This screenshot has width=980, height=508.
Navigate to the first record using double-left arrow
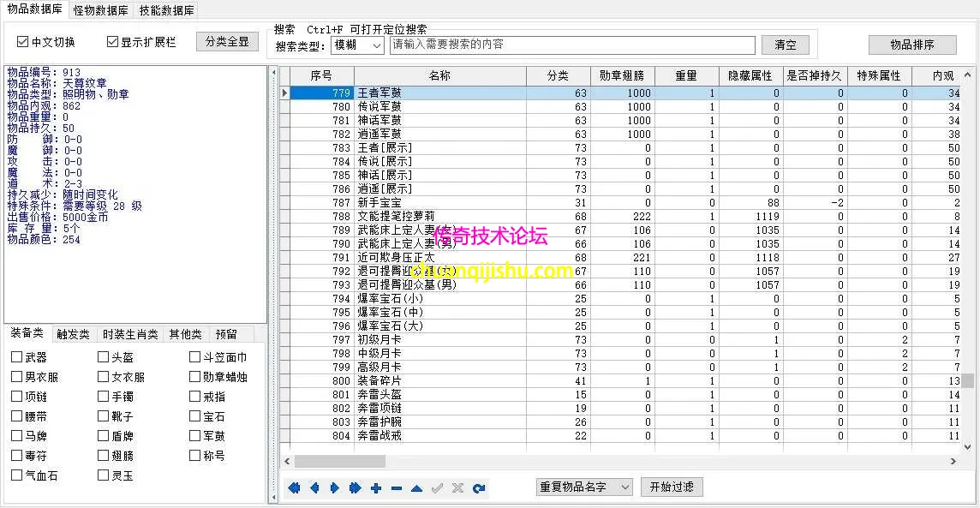pos(293,487)
